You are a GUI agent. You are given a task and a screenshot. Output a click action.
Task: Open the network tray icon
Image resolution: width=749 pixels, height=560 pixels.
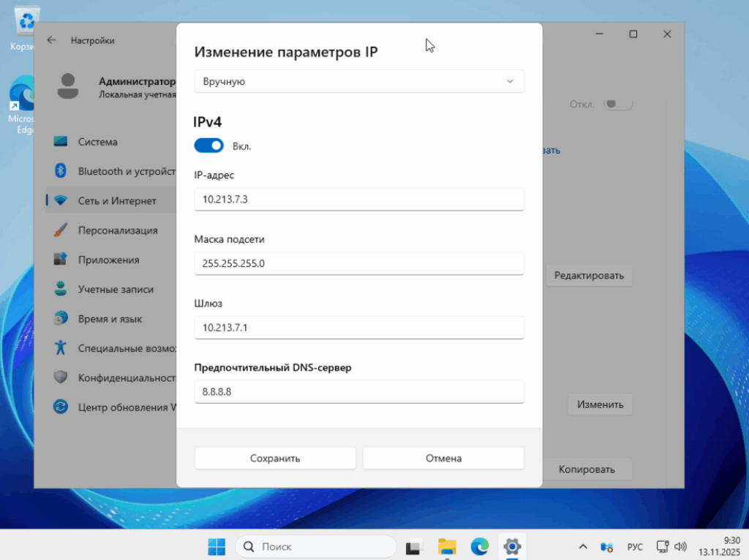pos(662,547)
